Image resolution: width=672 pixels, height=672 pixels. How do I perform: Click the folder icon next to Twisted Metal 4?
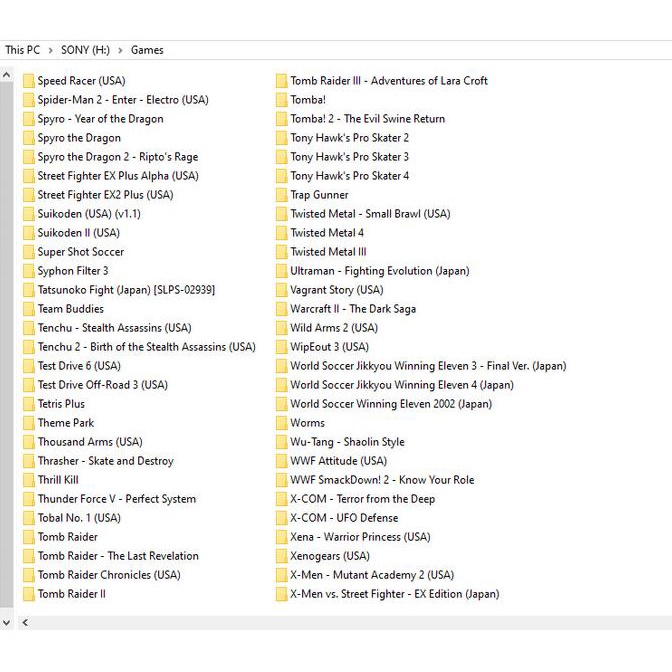pyautogui.click(x=282, y=233)
